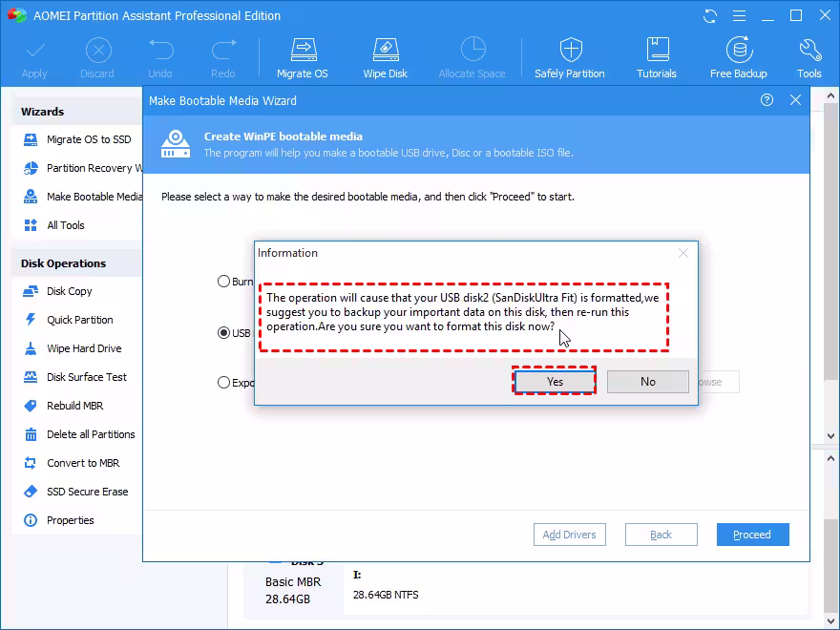Close the Information dialog with X
The height and width of the screenshot is (630, 840).
click(683, 253)
